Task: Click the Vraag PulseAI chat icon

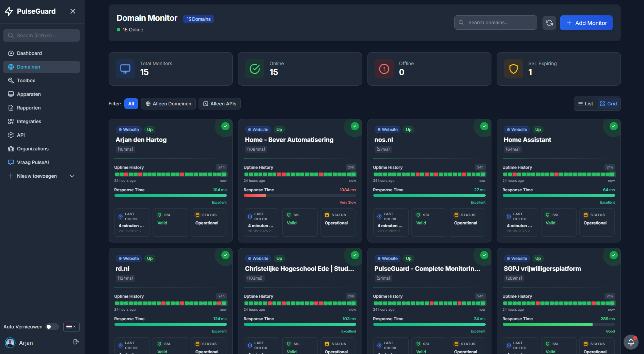Action: (x=11, y=162)
